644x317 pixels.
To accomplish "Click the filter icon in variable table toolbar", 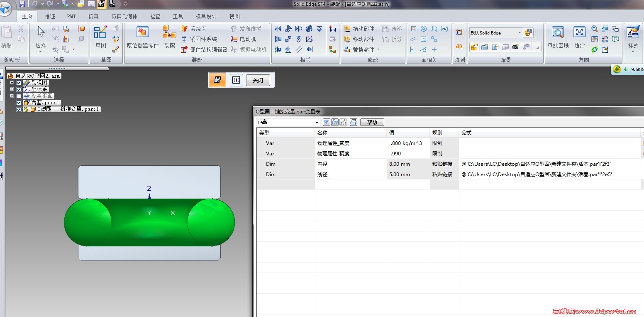I will pyautogui.click(x=327, y=122).
